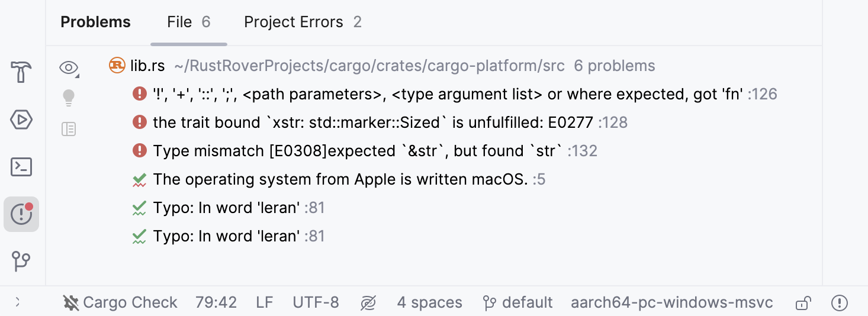This screenshot has height=316, width=868.
Task: Open the Build tool window hammer icon
Action: tap(21, 73)
